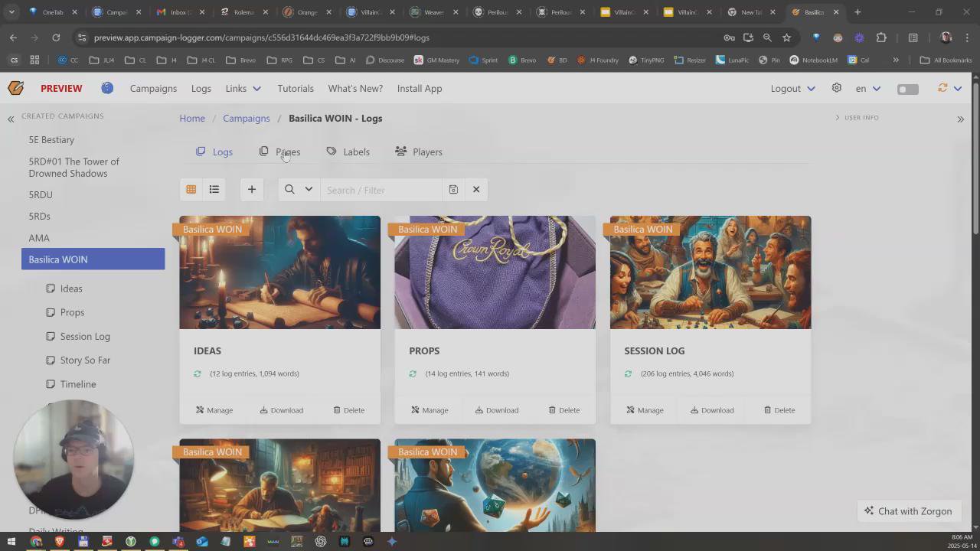Open the Crown Royal PROPS thumbnail
This screenshot has height=551, width=980.
[495, 272]
